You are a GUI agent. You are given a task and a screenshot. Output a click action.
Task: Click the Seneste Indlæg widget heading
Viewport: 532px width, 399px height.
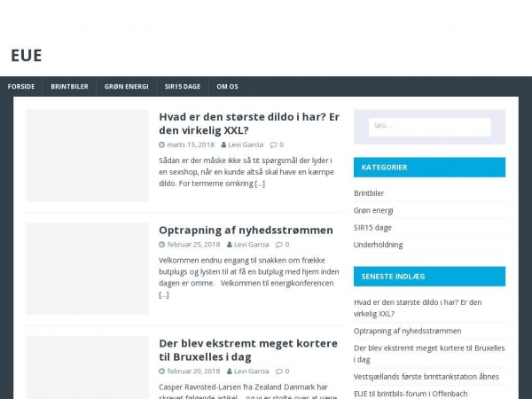(429, 277)
